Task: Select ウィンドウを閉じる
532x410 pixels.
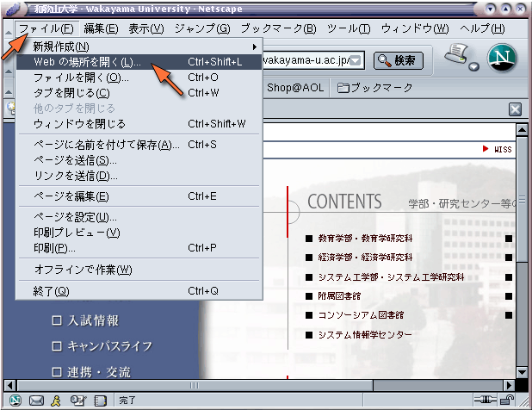Action: pos(139,123)
